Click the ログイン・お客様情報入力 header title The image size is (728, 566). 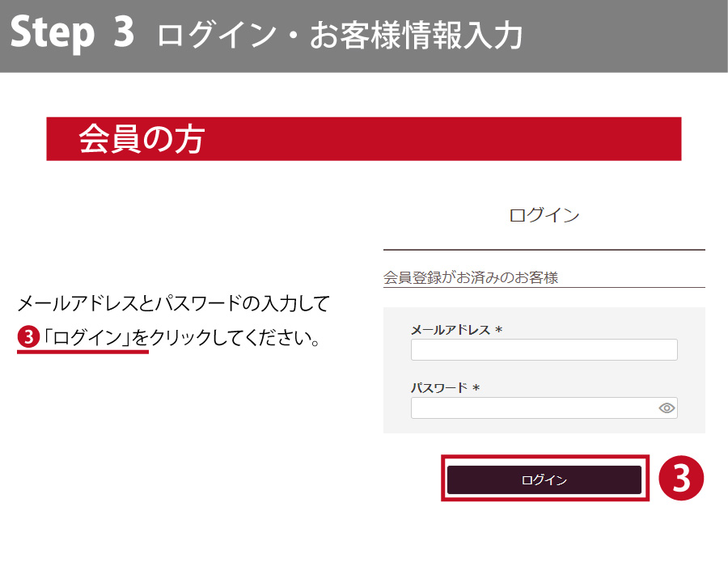pyautogui.click(x=340, y=36)
